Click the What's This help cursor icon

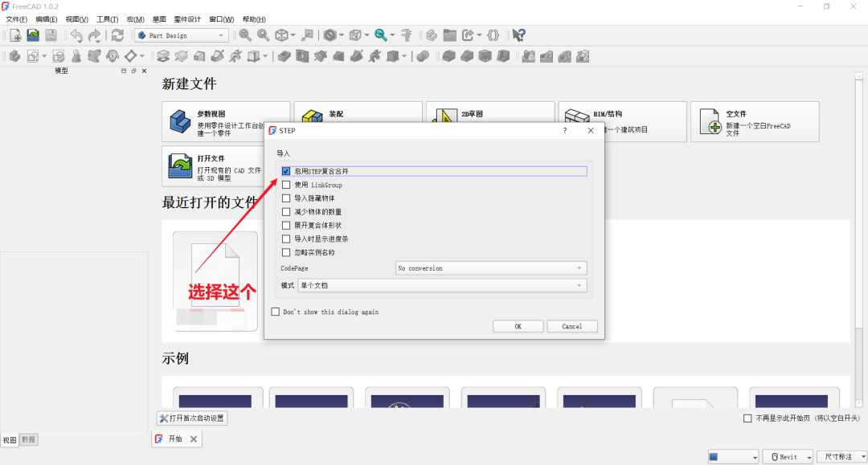pyautogui.click(x=519, y=35)
